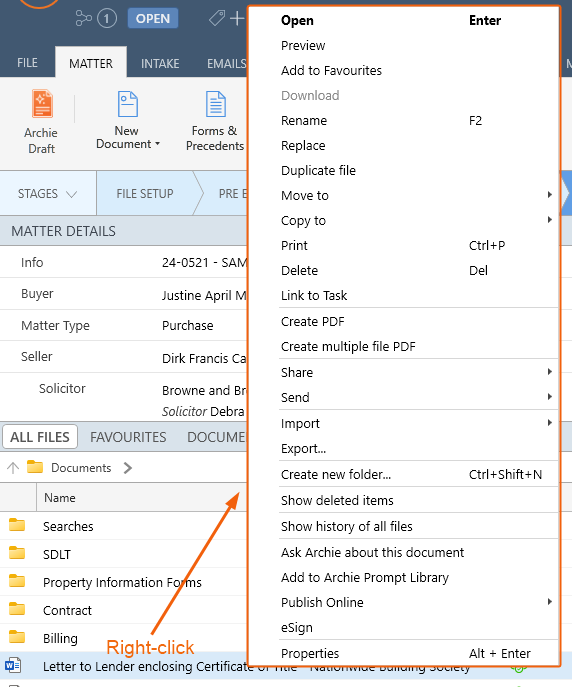The image size is (572, 687).
Task: Click the branch workflow icon in header
Action: (x=83, y=18)
